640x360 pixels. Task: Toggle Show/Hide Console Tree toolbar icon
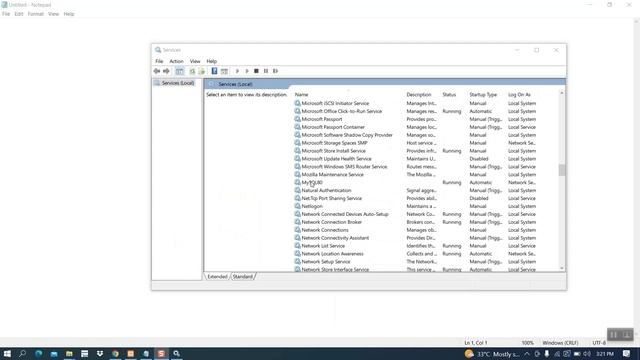[179, 71]
